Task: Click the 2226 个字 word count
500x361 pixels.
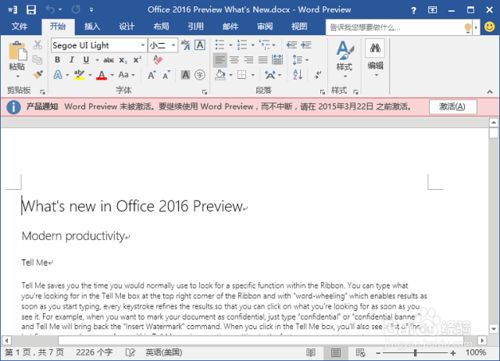Action: pyautogui.click(x=94, y=352)
